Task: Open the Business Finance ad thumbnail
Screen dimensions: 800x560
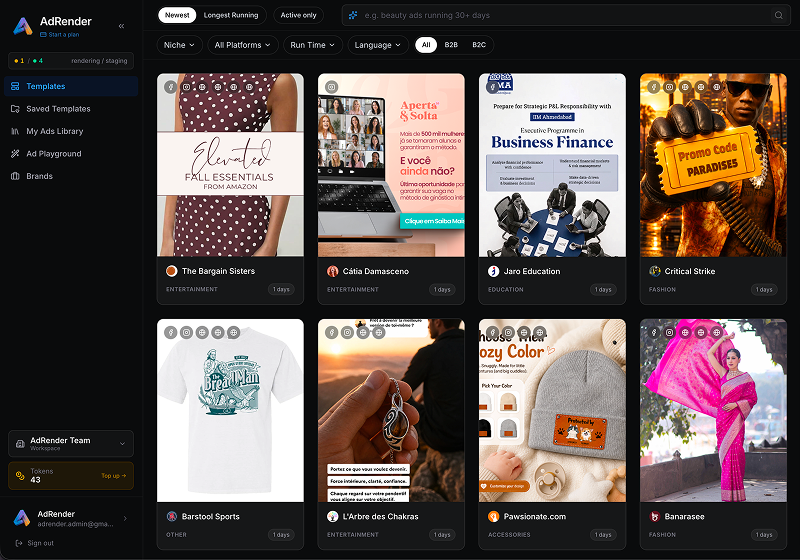Action: tap(552, 165)
